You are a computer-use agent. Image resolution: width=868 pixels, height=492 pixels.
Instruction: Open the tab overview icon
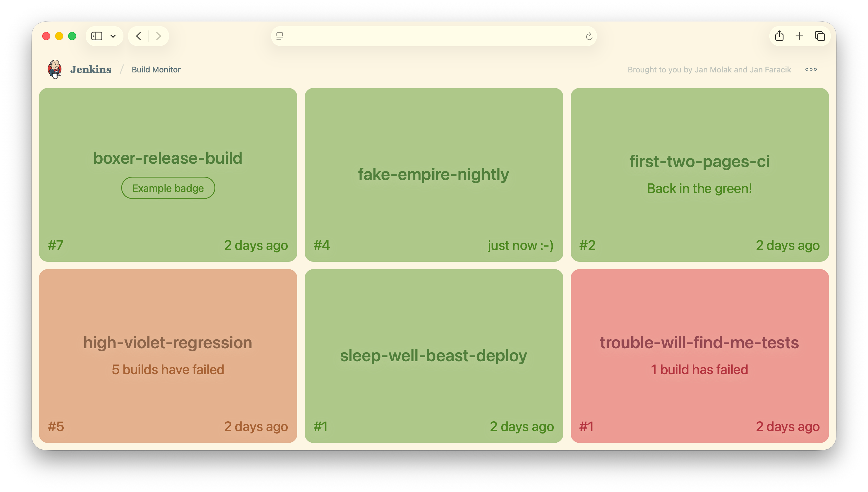(820, 36)
